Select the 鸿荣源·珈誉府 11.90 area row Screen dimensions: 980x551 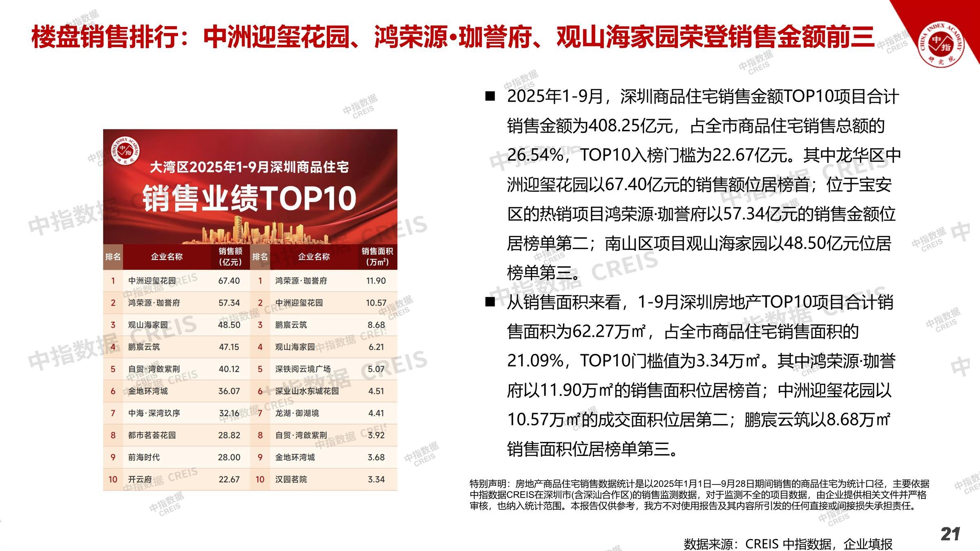click(x=323, y=281)
